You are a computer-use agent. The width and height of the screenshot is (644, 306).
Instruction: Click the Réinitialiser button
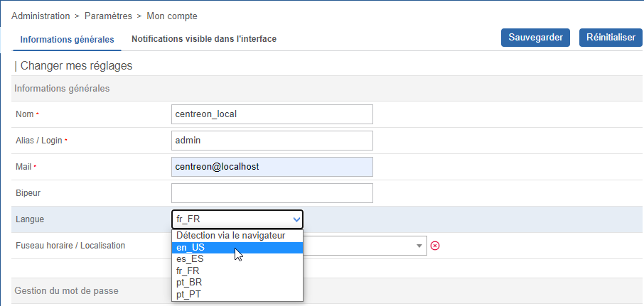(611, 38)
